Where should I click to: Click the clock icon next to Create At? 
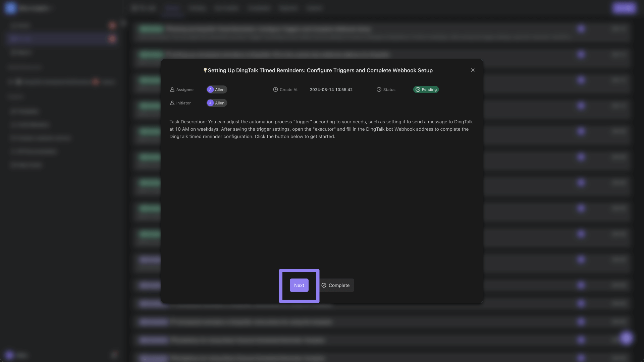tap(275, 89)
